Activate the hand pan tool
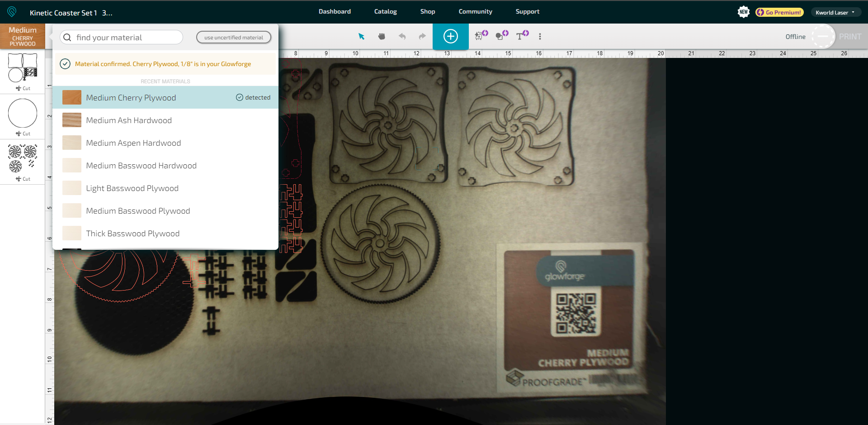This screenshot has width=868, height=425. 381,36
